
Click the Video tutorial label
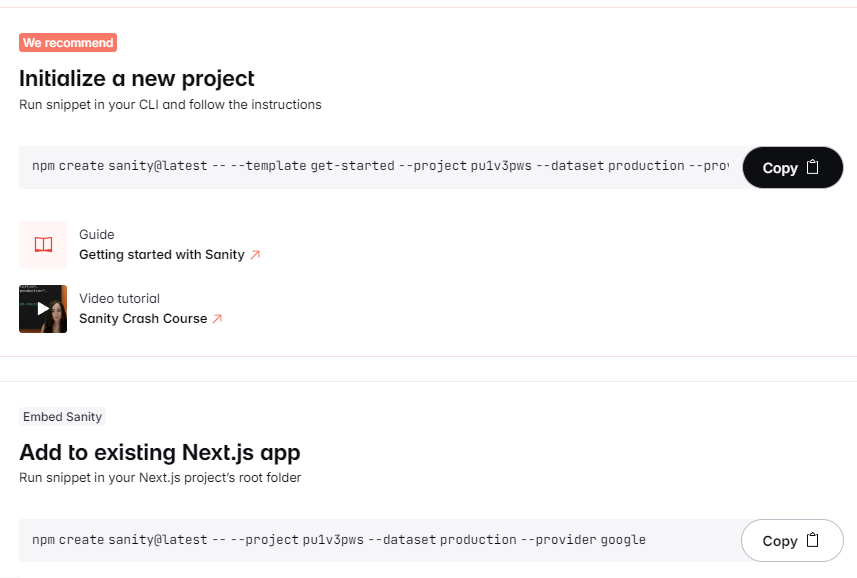(120, 299)
